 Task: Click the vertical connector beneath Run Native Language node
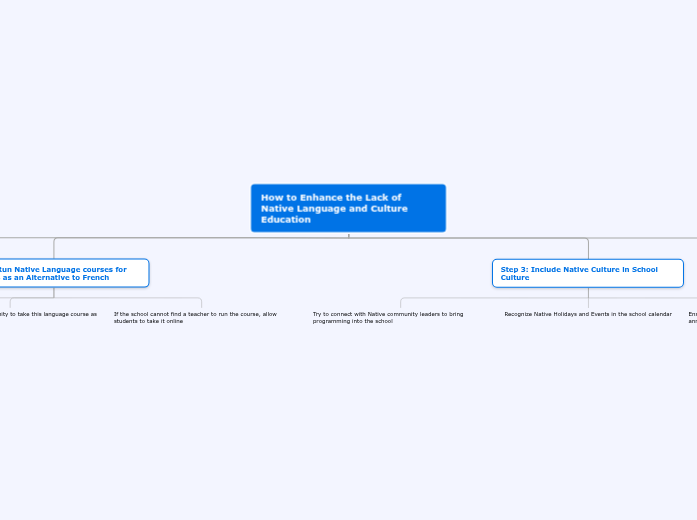pos(54,292)
